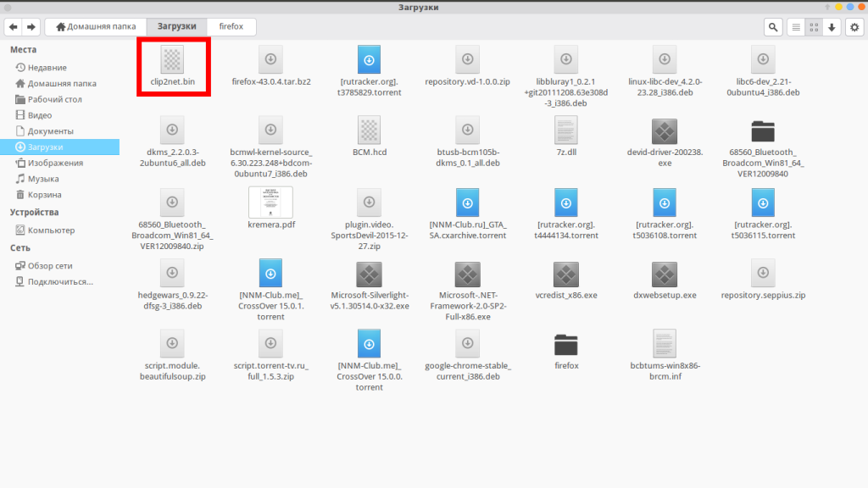Select dxwebsetup.exe file icon

(x=665, y=274)
